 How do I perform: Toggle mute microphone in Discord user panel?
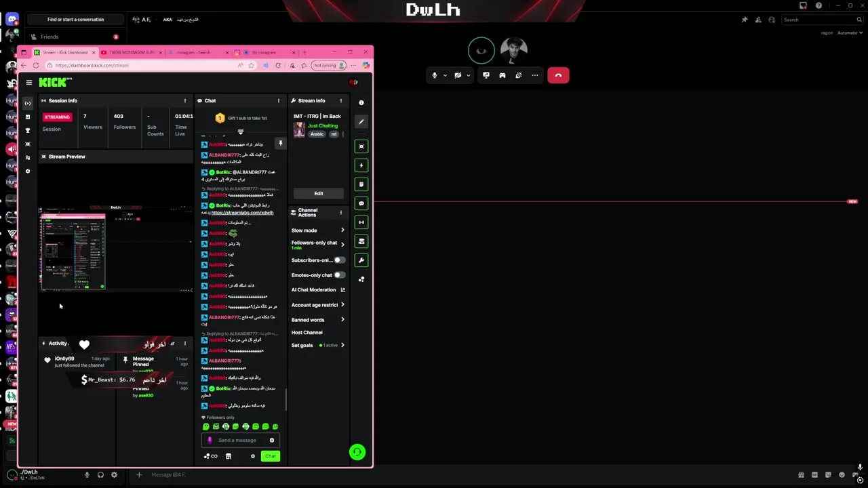(87, 475)
